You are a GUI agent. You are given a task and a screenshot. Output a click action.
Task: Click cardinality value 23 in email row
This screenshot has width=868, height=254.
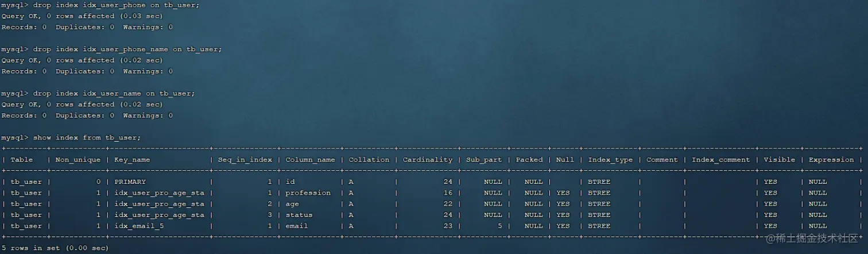point(448,226)
